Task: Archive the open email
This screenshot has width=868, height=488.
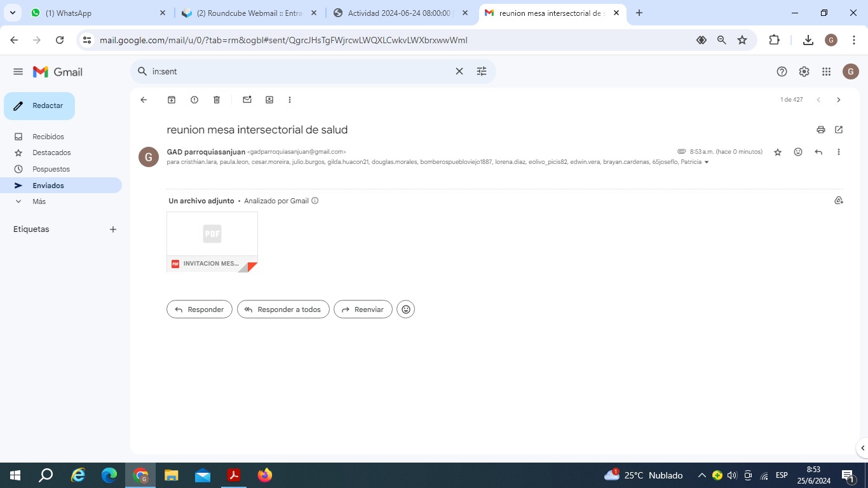Action: [171, 100]
